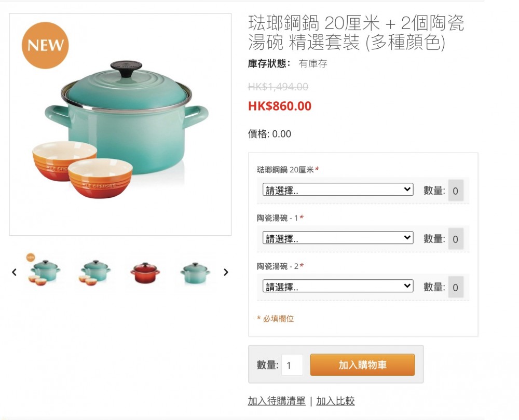Open the 琺瑯鋼鍋 20厘米 colour dropdown
The image size is (519, 420).
pos(338,189)
